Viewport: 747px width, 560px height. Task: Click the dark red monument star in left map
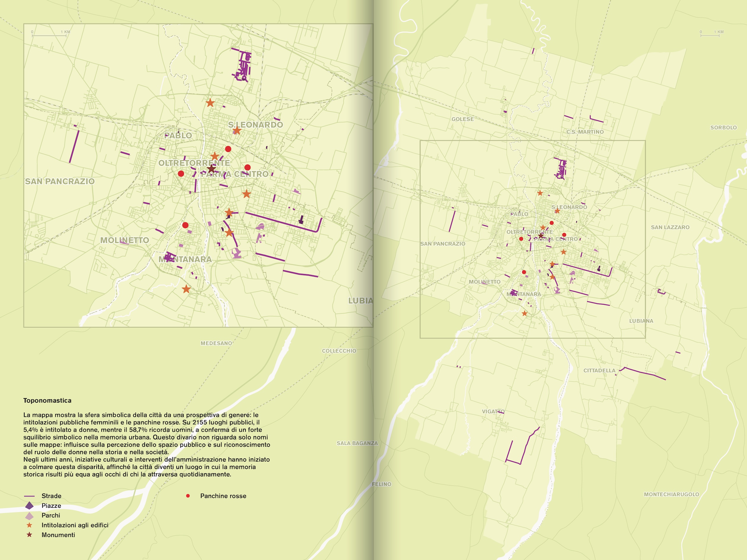(211, 168)
